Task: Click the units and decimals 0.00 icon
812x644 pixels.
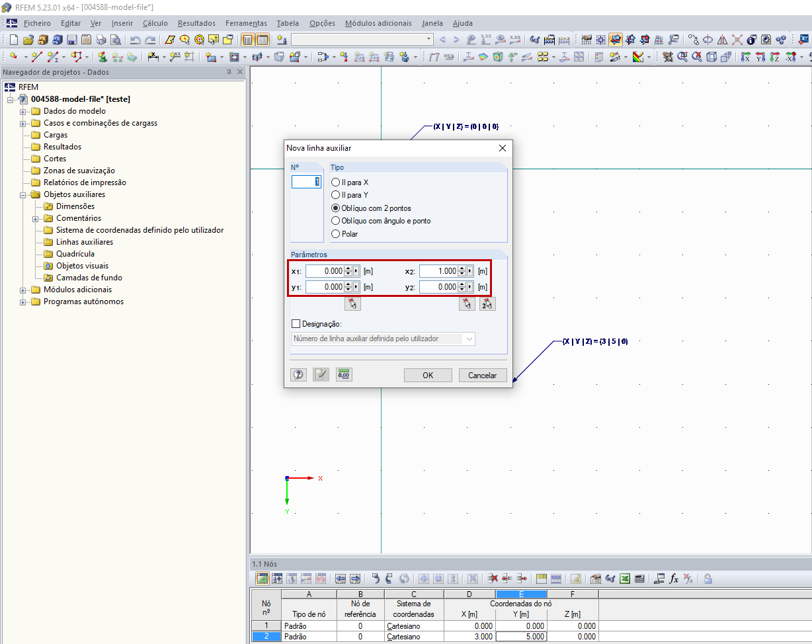Action: 344,374
